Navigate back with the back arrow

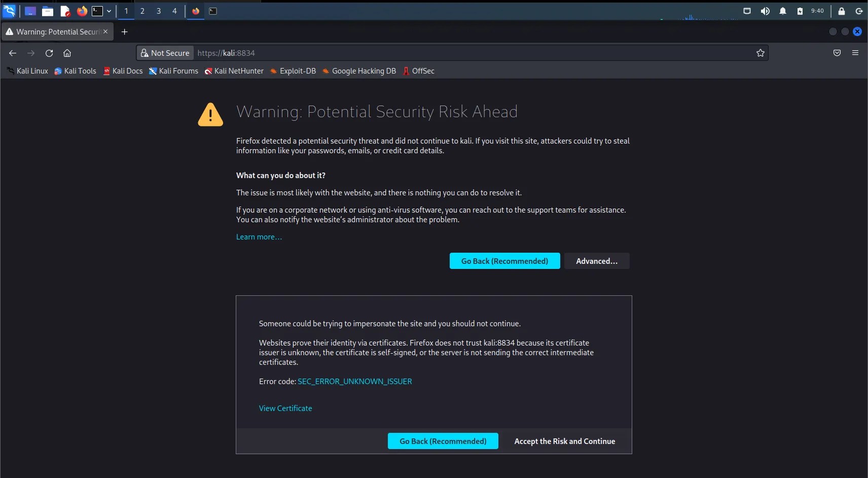click(x=13, y=53)
